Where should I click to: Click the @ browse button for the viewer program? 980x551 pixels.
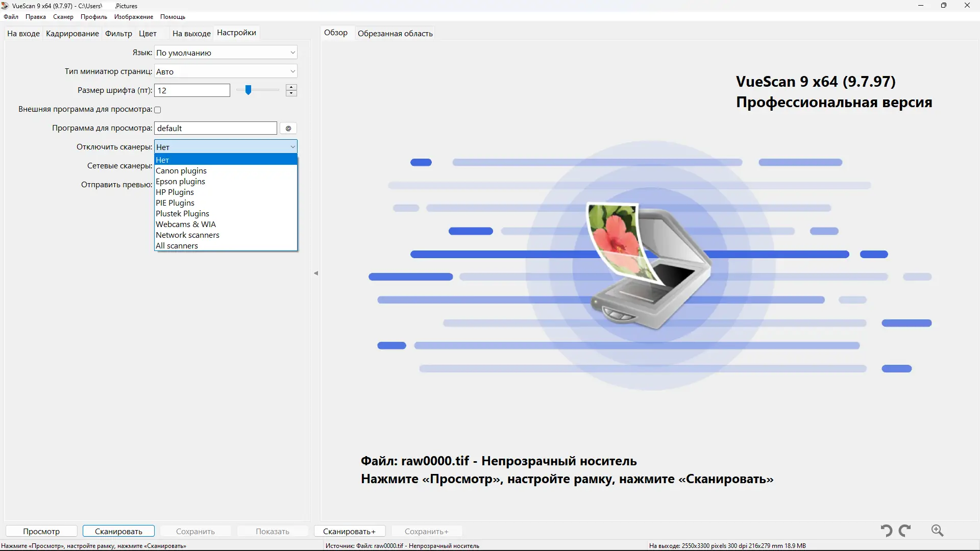(288, 128)
